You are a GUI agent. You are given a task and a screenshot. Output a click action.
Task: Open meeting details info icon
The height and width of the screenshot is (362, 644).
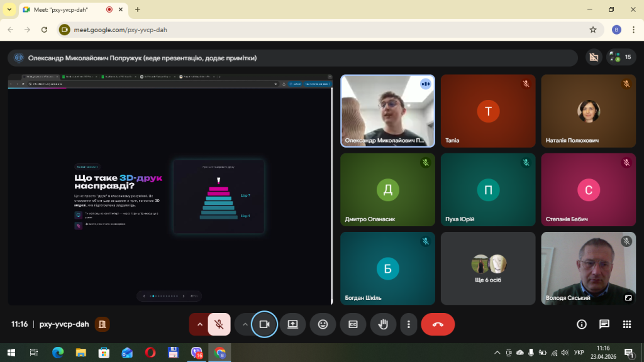tap(582, 324)
